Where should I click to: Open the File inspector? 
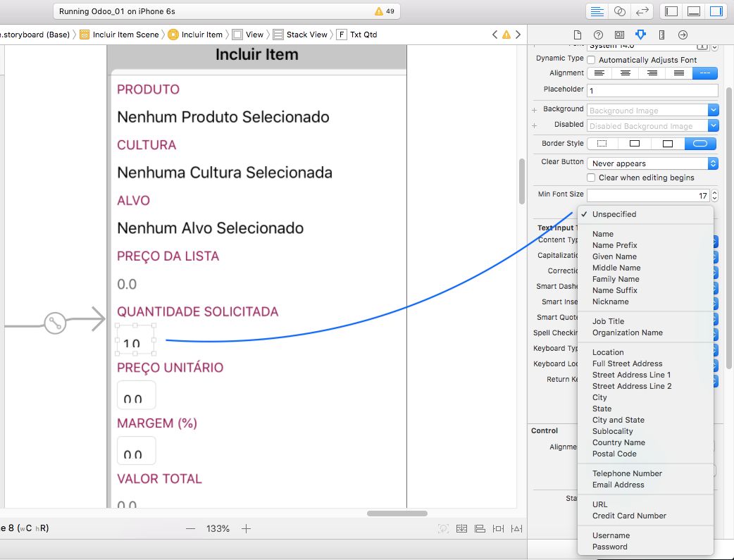coord(577,35)
